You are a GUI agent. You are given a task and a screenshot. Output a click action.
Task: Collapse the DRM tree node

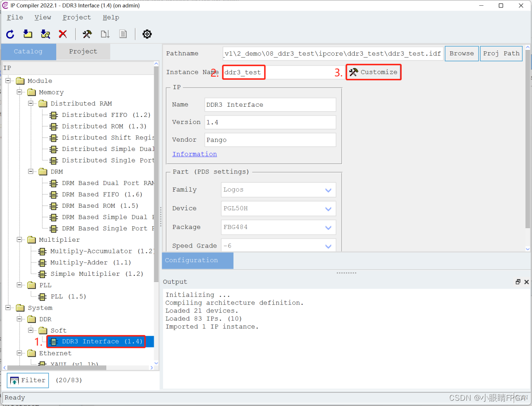point(31,172)
